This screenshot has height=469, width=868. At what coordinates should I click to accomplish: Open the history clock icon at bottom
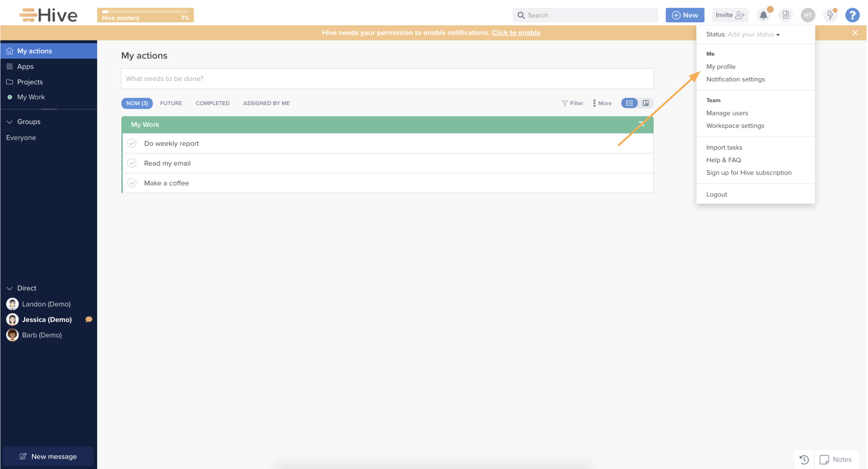click(804, 460)
